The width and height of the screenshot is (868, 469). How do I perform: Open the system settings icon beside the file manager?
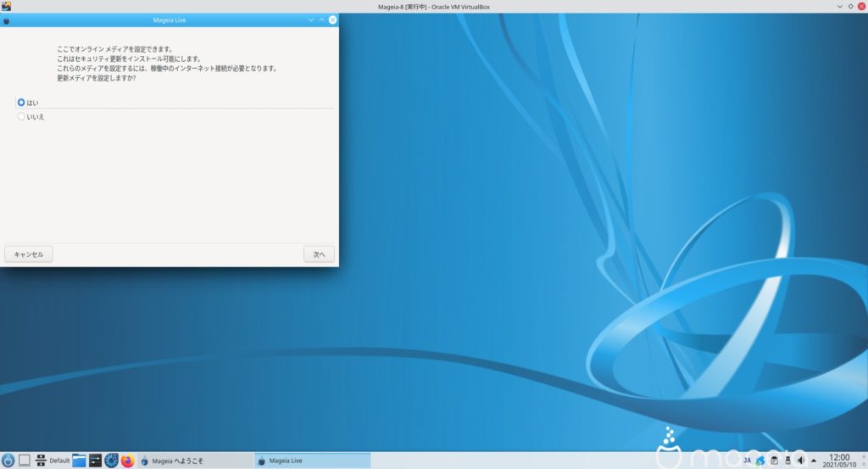[x=95, y=461]
